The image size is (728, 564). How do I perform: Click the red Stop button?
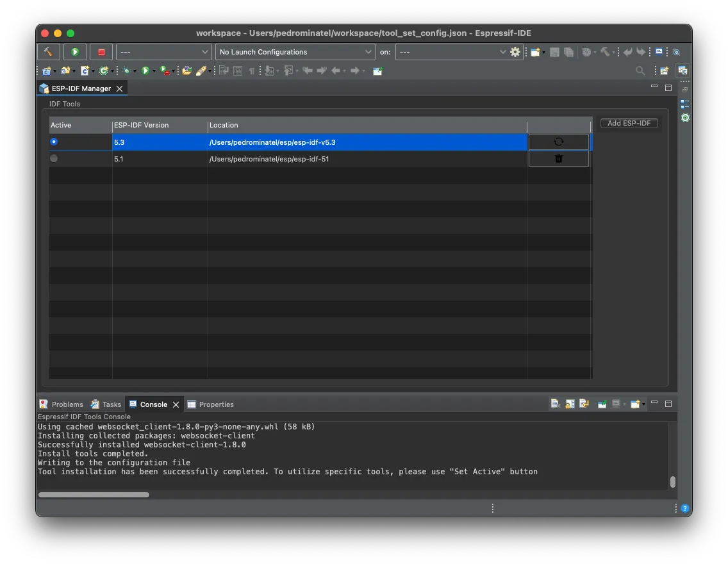[101, 52]
